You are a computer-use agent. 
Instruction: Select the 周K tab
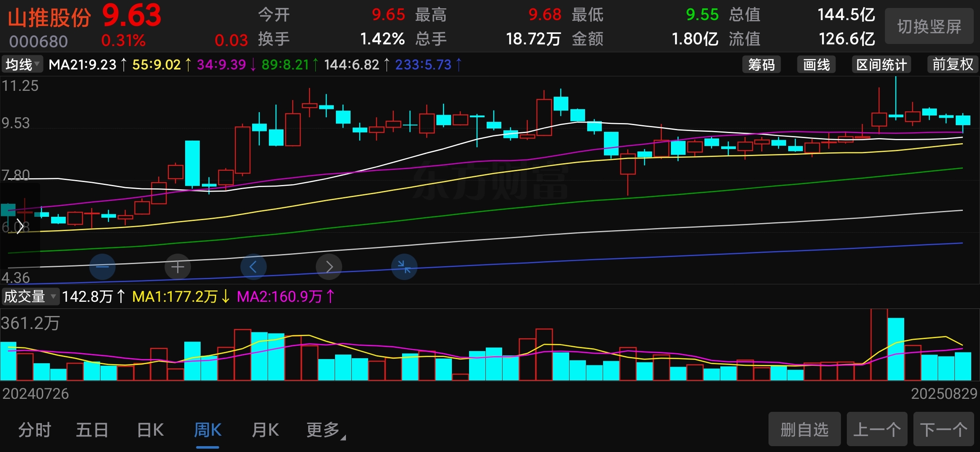[208, 430]
